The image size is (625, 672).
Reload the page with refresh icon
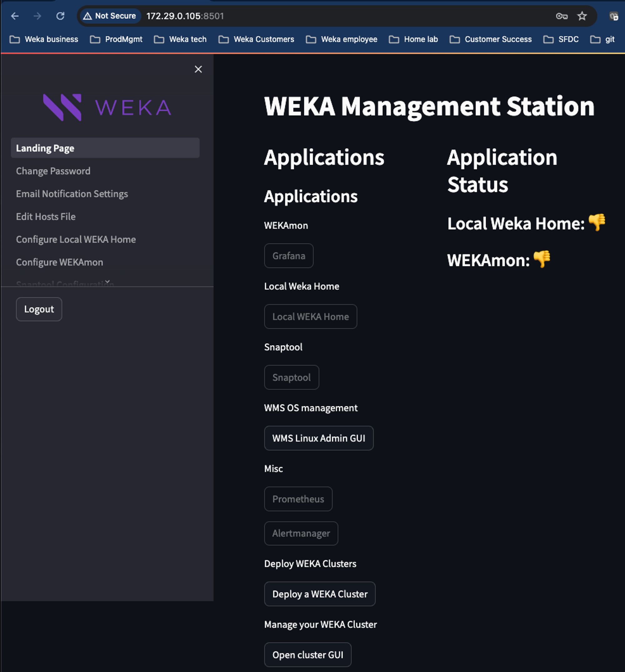[60, 16]
